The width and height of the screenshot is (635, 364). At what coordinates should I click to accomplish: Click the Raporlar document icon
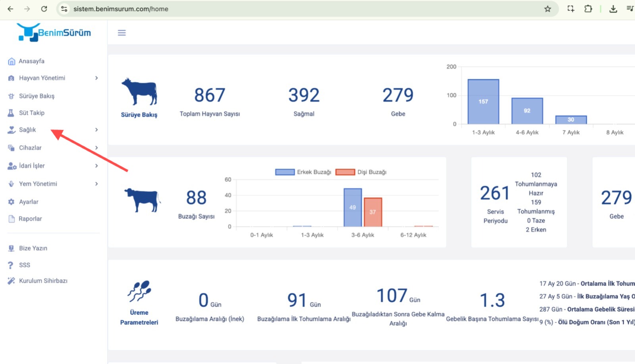[12, 219]
